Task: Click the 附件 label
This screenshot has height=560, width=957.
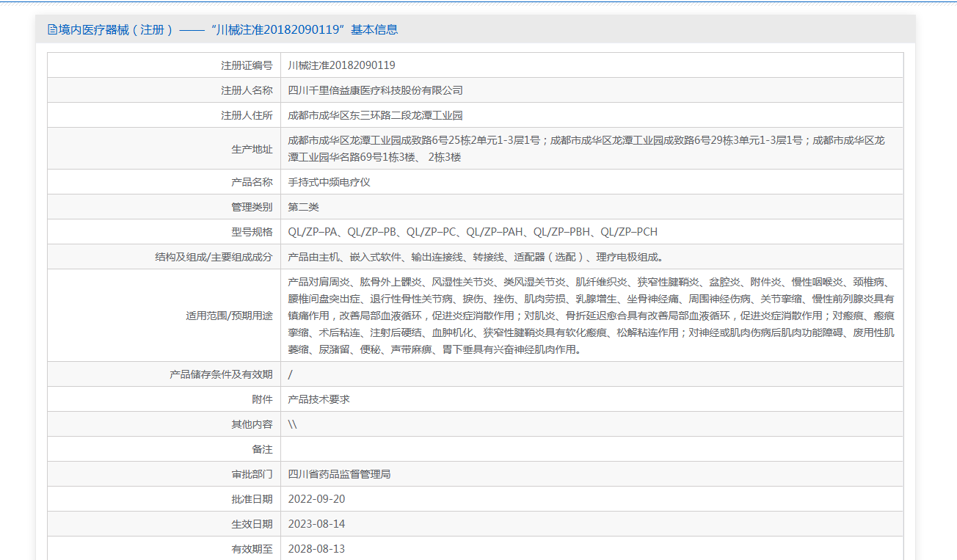Action: point(262,399)
